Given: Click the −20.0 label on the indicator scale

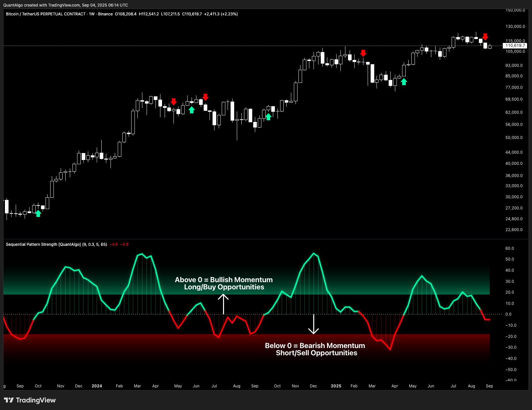Looking at the screenshot, I should click(x=511, y=337).
